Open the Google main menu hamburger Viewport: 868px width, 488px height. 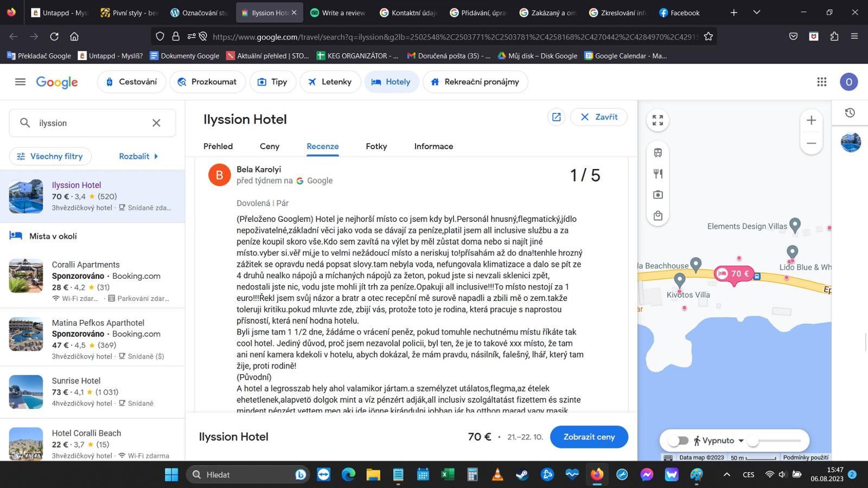point(20,82)
